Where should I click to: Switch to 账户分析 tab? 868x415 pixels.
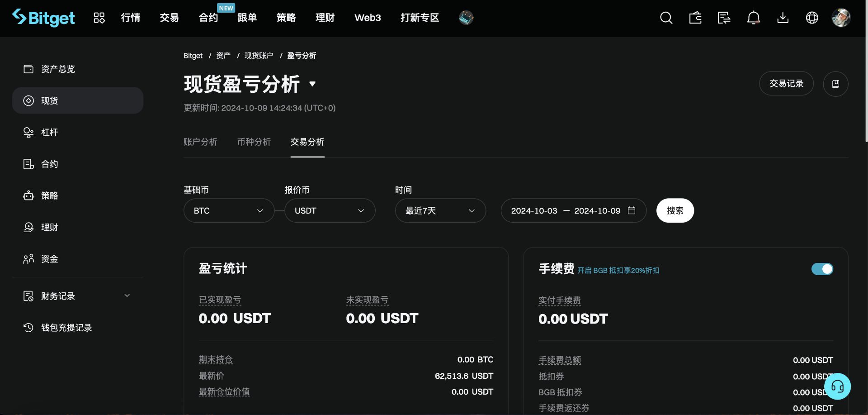[200, 142]
